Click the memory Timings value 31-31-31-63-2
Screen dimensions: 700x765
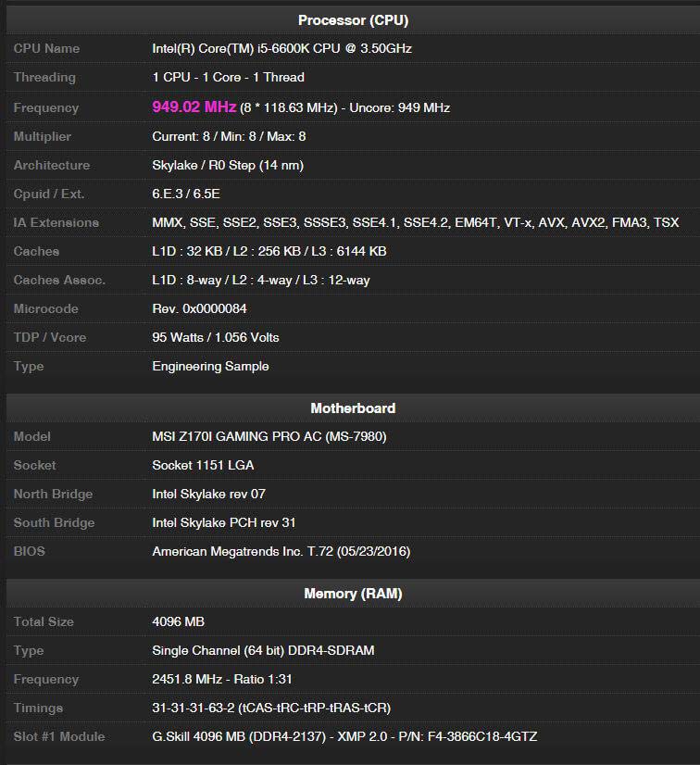(x=271, y=708)
